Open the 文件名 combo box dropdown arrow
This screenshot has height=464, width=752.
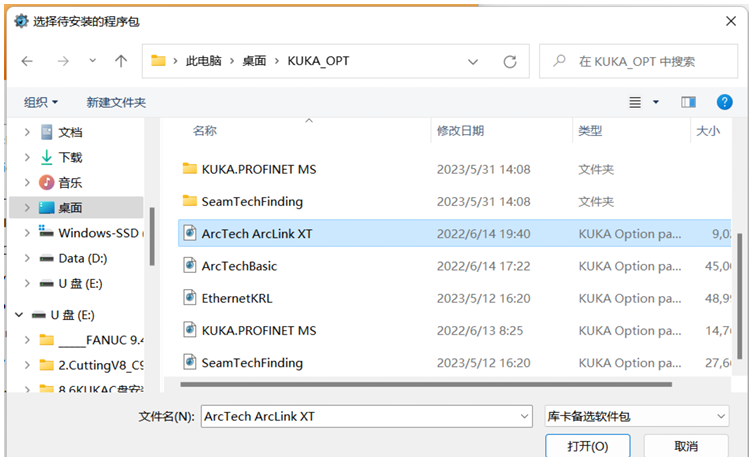524,416
